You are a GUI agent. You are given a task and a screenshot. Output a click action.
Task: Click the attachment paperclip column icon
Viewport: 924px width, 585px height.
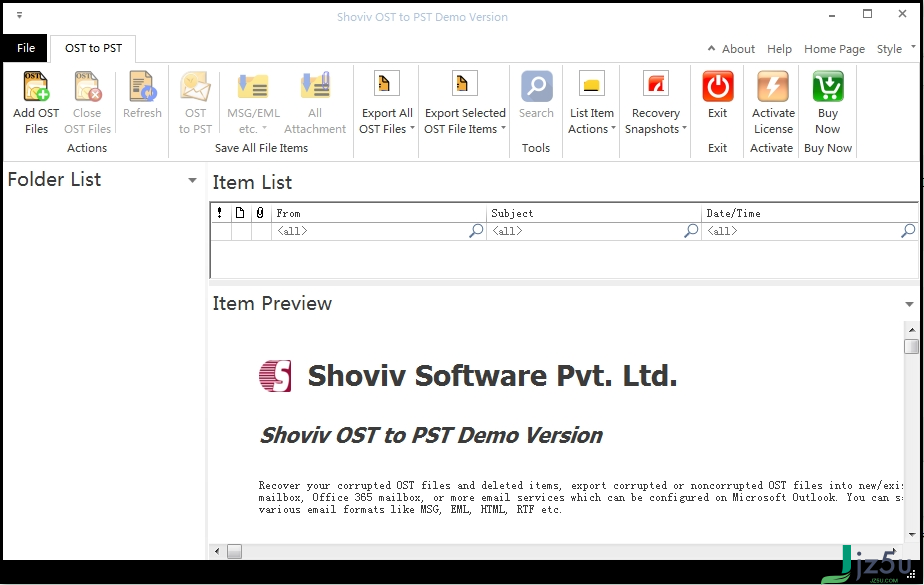click(x=260, y=213)
